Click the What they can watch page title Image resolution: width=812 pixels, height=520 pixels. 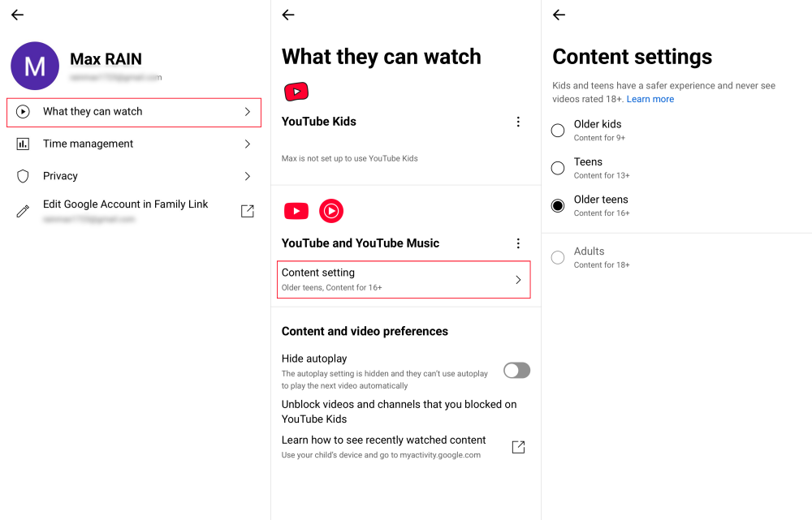pos(382,57)
